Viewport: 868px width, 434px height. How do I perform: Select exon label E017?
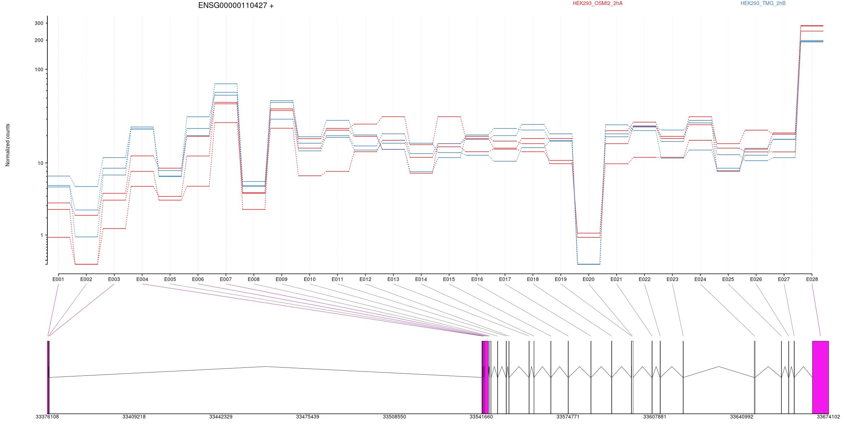tap(505, 279)
